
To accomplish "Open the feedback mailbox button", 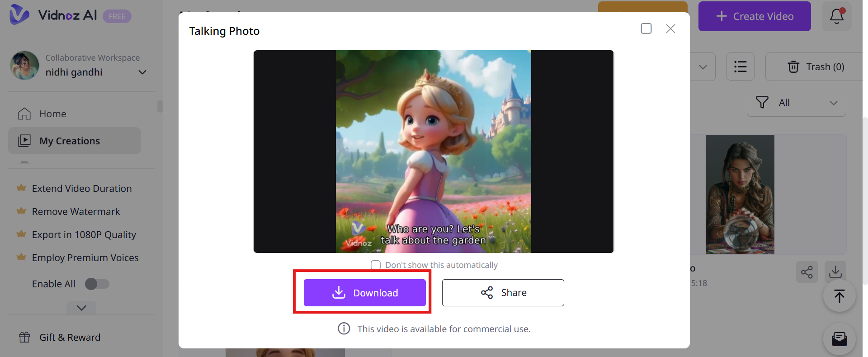I will point(840,339).
